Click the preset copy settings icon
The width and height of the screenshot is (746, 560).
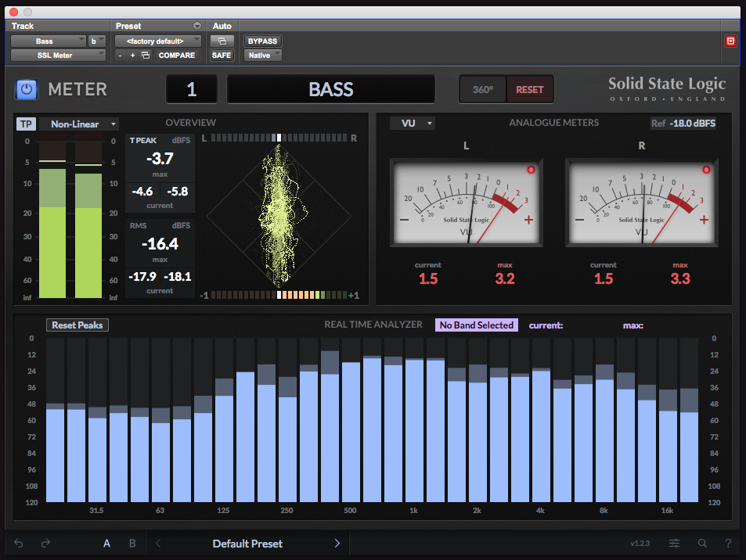[x=146, y=56]
